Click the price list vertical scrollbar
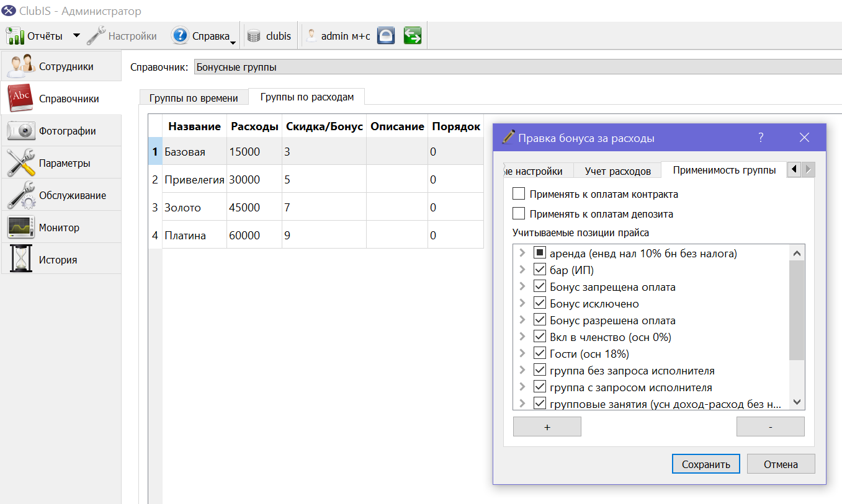Screen dimensions: 842x504 coord(797,327)
